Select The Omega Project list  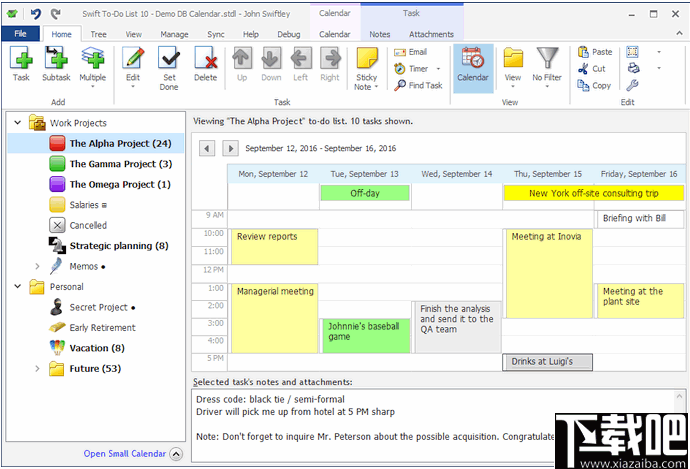point(110,184)
